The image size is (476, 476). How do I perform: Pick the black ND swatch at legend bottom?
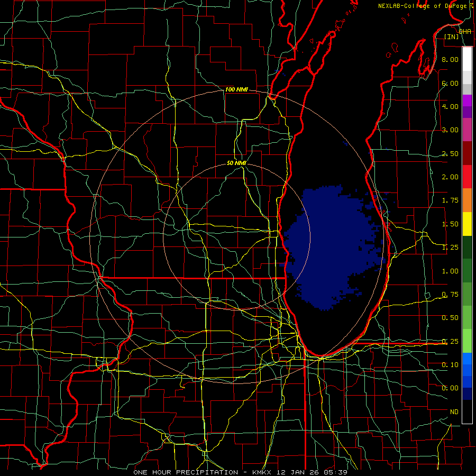coord(467,411)
